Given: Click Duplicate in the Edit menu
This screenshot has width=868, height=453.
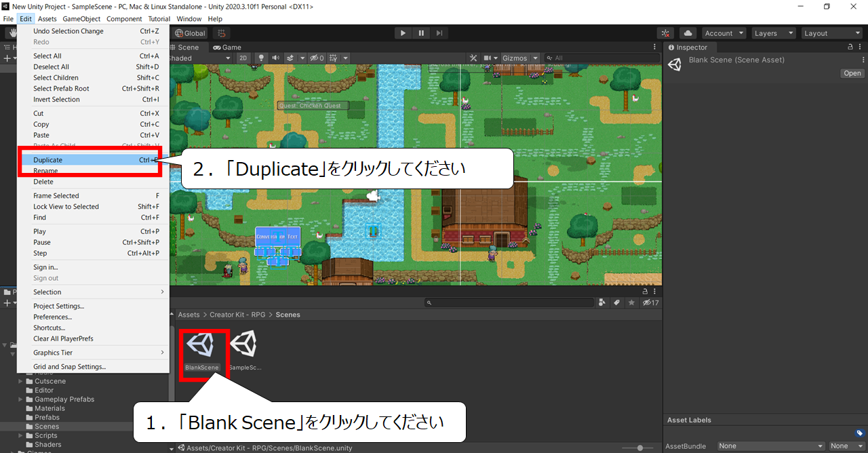Looking at the screenshot, I should click(x=93, y=160).
